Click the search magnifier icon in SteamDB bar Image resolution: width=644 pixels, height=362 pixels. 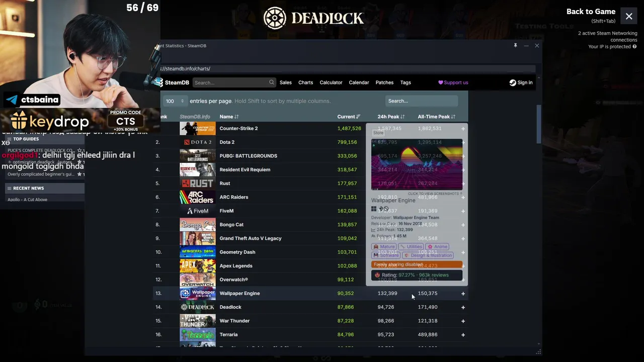[x=272, y=82]
